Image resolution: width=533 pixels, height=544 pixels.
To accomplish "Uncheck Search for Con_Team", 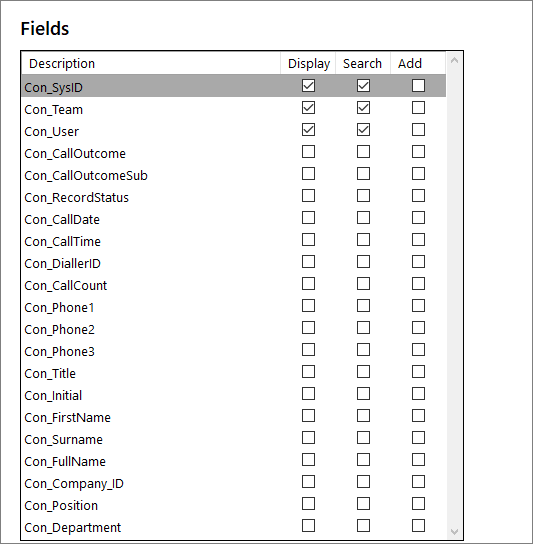I will [363, 108].
